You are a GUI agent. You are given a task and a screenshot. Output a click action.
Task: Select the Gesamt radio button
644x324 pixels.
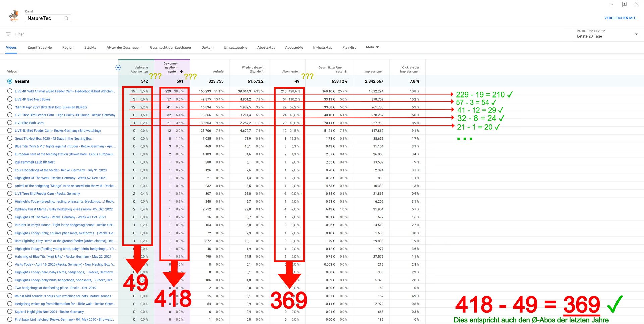click(x=10, y=81)
